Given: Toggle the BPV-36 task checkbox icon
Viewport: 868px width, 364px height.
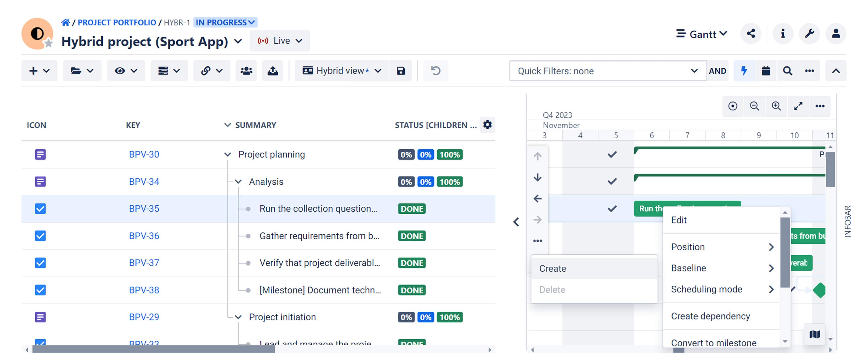Looking at the screenshot, I should point(40,236).
